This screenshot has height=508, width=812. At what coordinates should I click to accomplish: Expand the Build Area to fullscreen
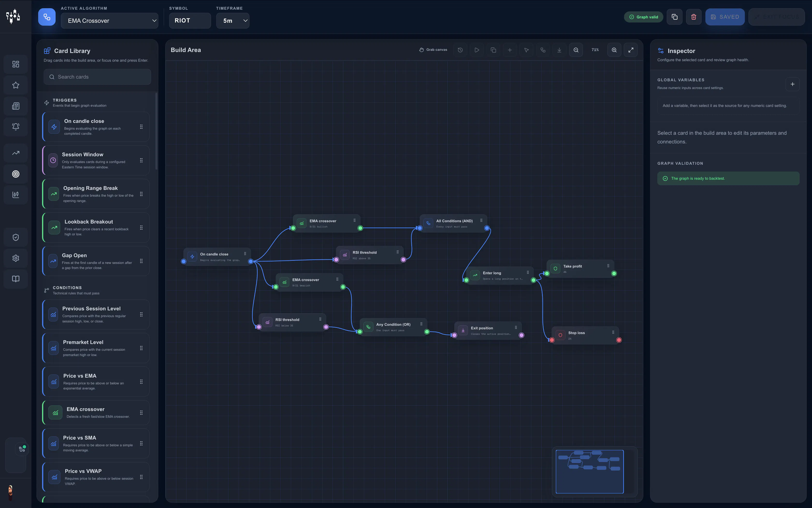[631, 50]
